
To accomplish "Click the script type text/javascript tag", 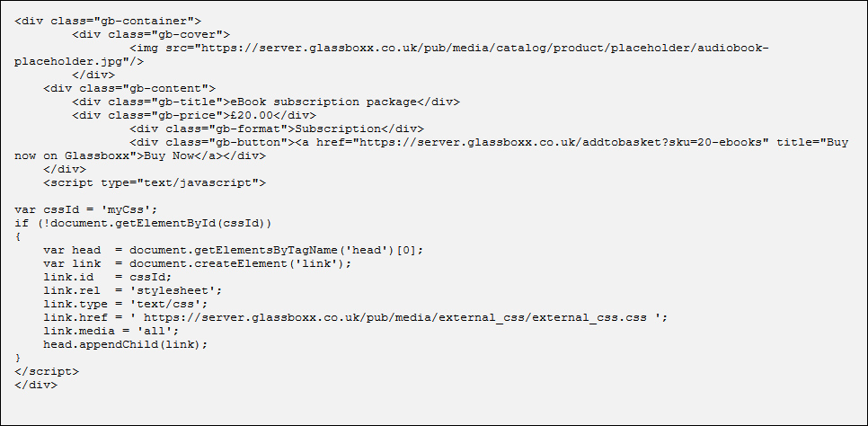I will (x=155, y=182).
